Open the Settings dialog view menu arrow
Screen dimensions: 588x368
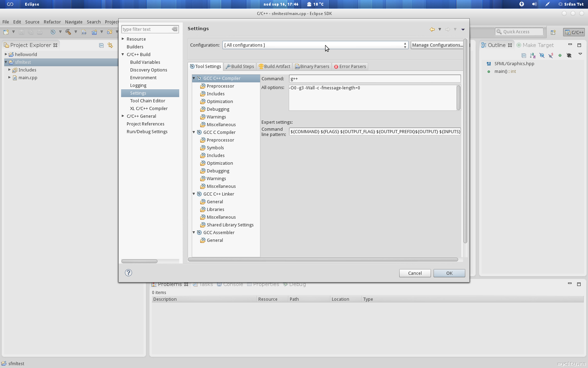[x=463, y=29]
